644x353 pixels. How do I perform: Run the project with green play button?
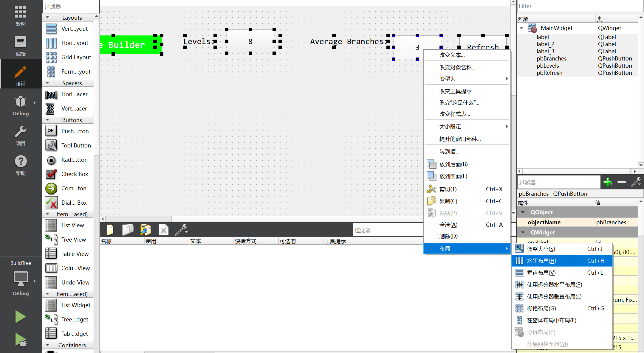point(21,316)
